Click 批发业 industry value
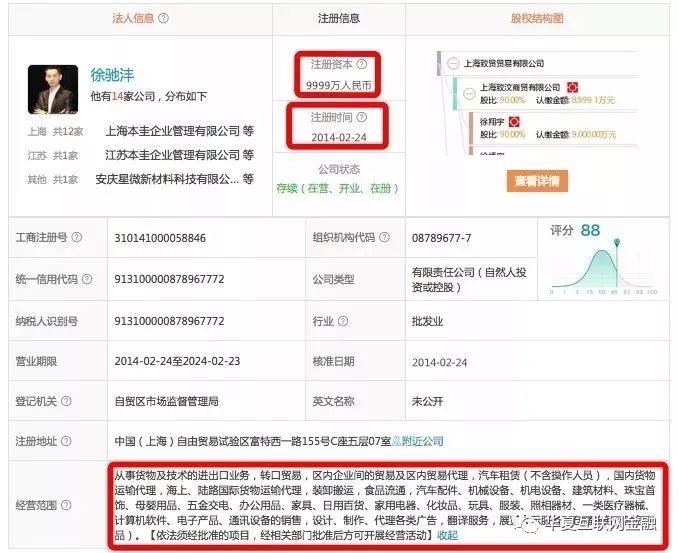678x553 pixels. (x=427, y=322)
